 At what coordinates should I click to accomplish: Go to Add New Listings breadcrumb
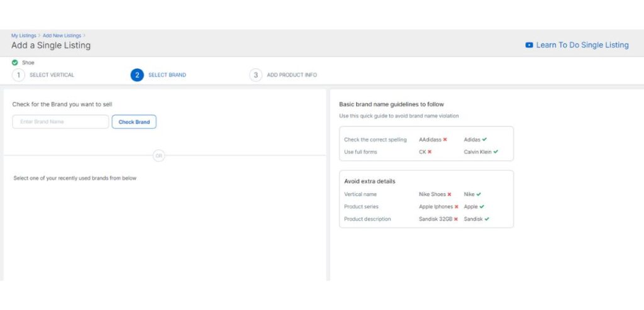(x=62, y=36)
